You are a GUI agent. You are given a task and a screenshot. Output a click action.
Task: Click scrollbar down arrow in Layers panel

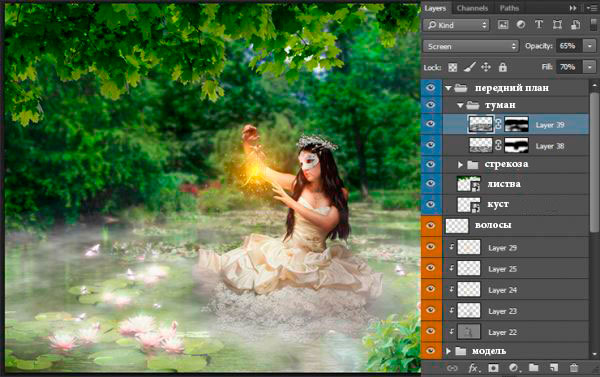594,353
